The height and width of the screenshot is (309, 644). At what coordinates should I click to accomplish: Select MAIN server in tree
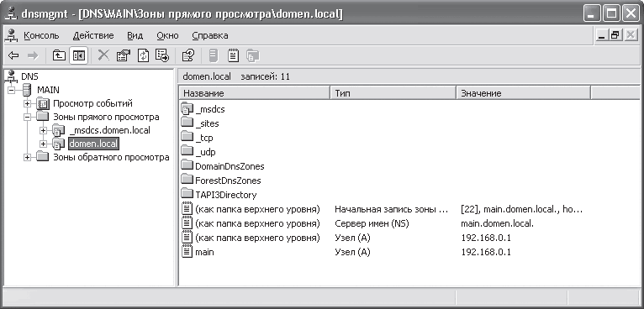(x=48, y=90)
